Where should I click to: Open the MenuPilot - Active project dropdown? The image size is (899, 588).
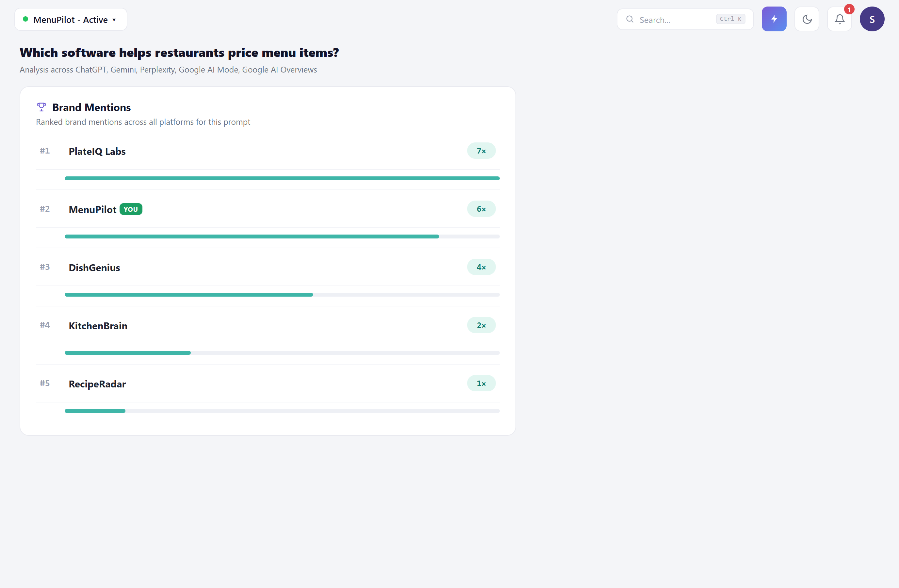click(71, 19)
